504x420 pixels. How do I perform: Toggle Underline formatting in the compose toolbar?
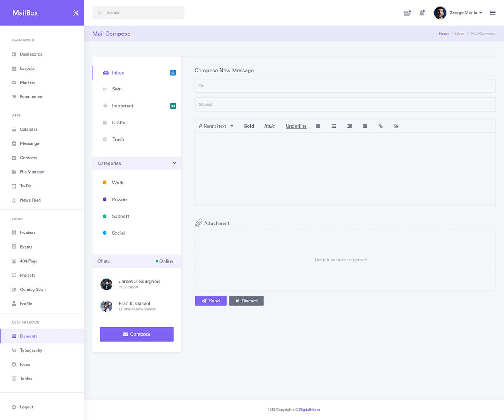pyautogui.click(x=296, y=126)
